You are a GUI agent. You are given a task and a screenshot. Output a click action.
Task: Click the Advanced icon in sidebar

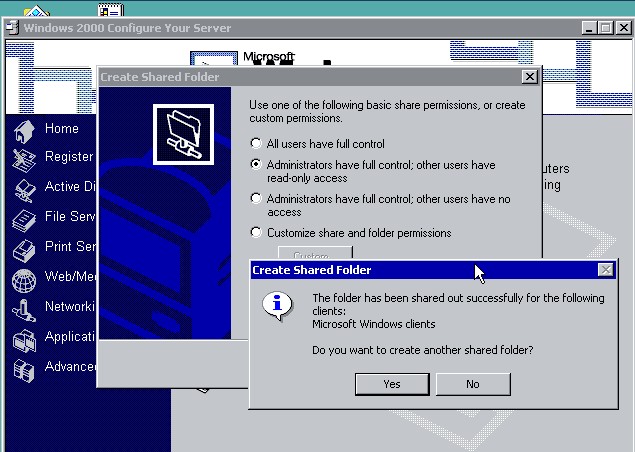coord(24,370)
